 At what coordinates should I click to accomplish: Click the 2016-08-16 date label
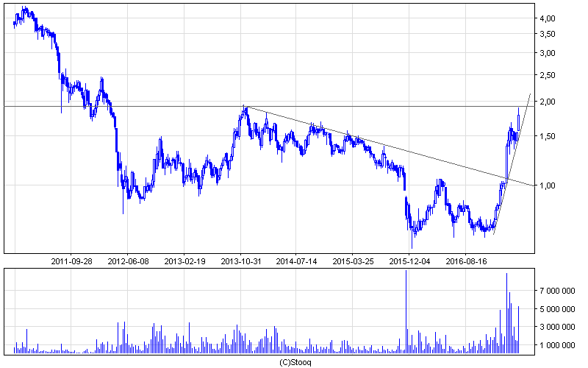coord(466,261)
